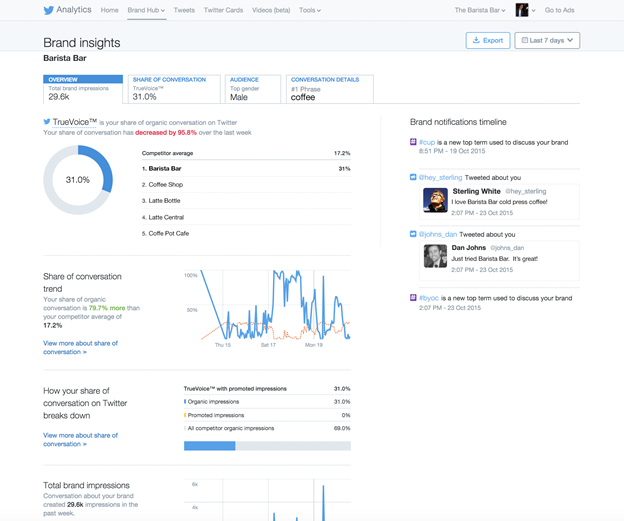Click the Organic impressions 31.0% row
Viewport: 624px width, 521px height.
point(267,402)
